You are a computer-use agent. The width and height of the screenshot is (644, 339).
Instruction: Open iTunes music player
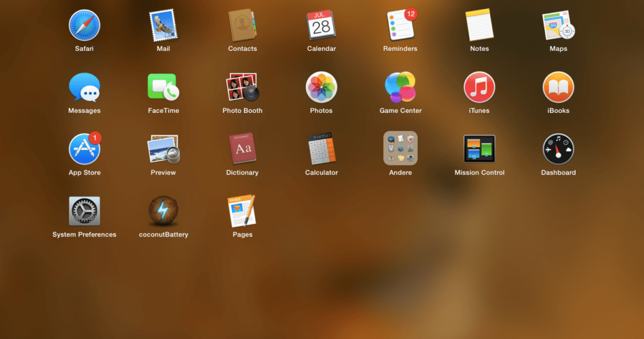tap(479, 87)
